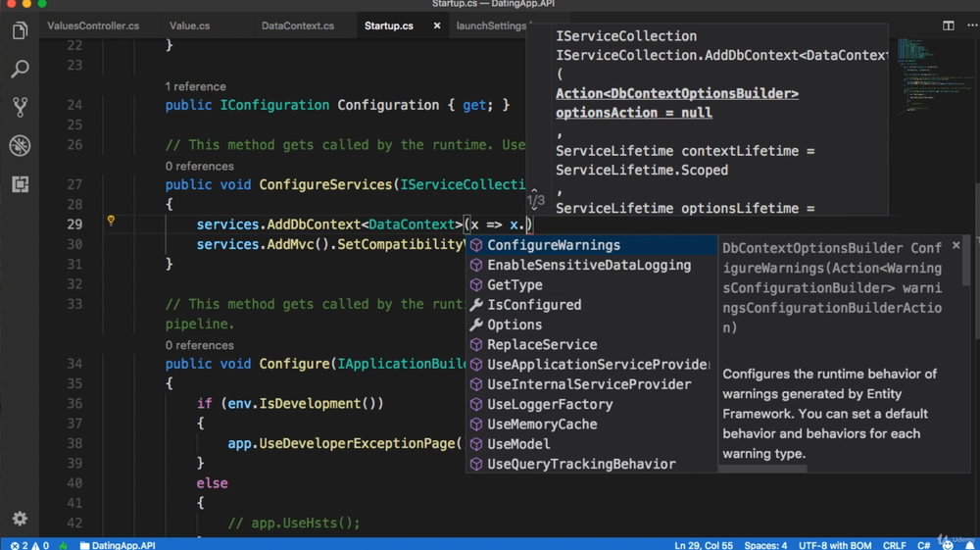Switch to the DataContext.cs tab
This screenshot has width=980, height=550.
298,25
